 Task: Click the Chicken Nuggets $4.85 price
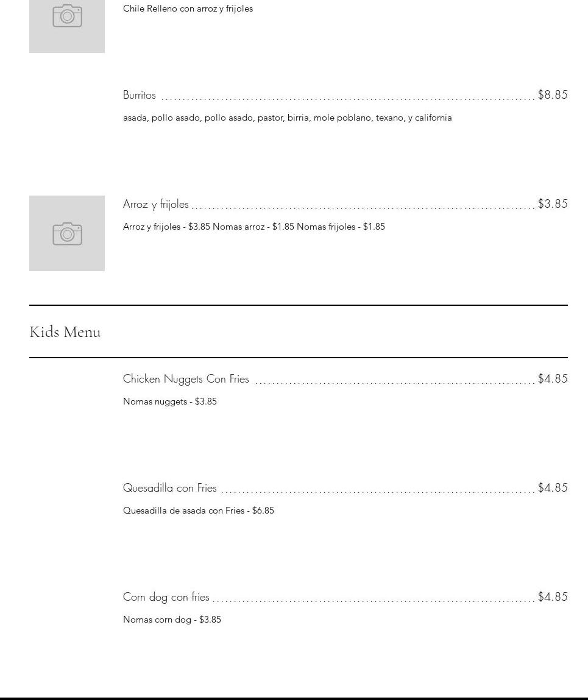[552, 378]
